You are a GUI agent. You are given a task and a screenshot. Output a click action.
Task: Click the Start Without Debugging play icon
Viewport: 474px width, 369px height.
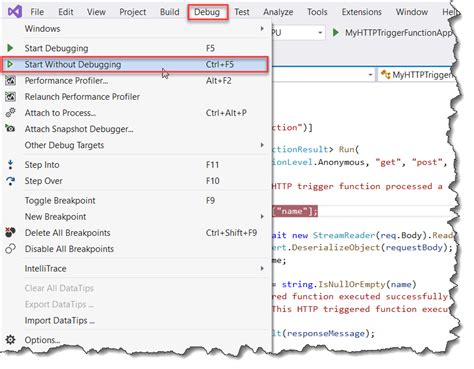coord(10,64)
